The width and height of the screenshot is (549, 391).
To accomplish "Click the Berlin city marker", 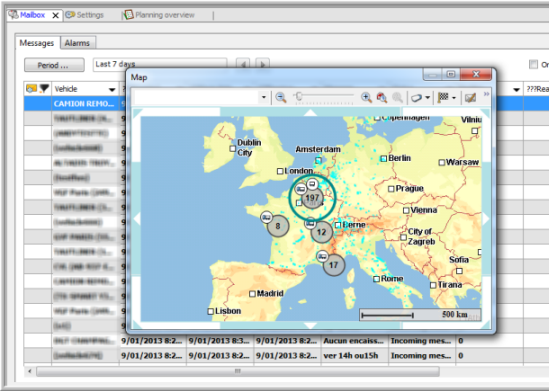I will click(x=384, y=159).
